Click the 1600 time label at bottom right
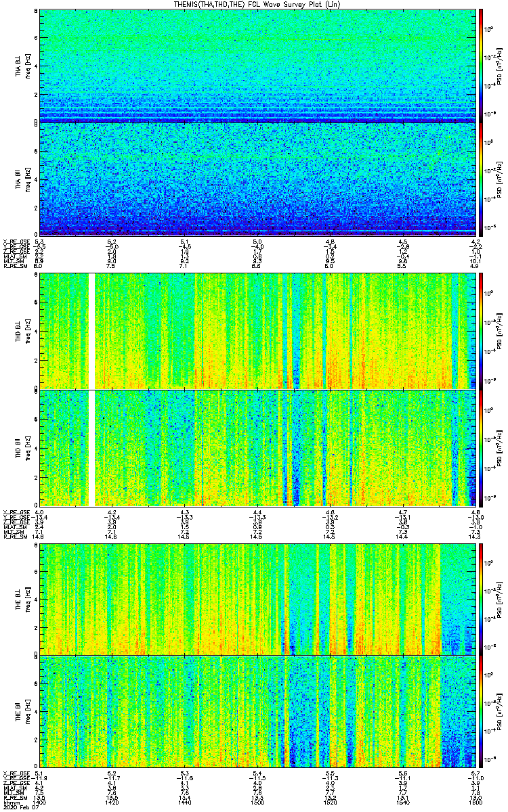The image size is (508, 812). pyautogui.click(x=475, y=802)
